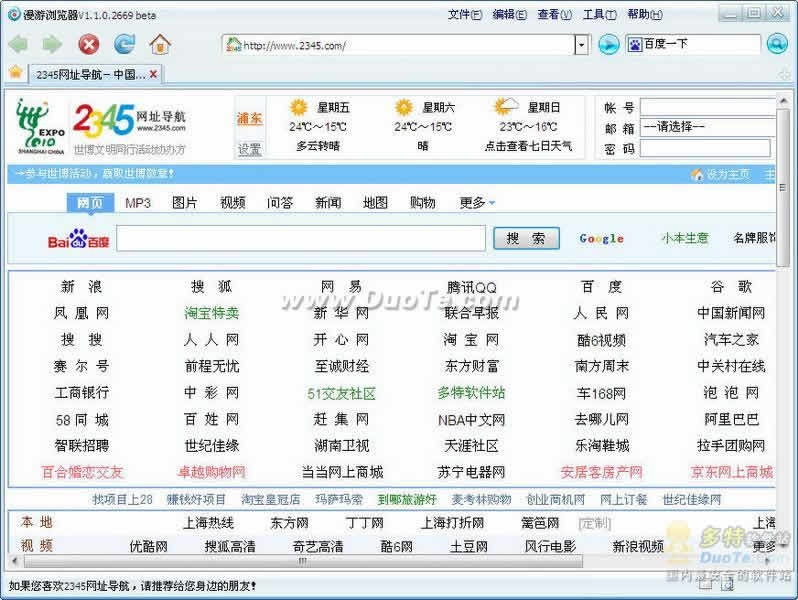The image size is (798, 600).
Task: Click the 百度一下 toolbar search field
Action: 694,44
